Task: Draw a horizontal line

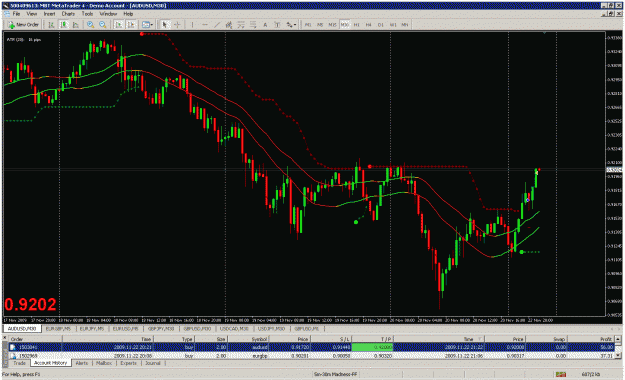Action: coord(204,25)
